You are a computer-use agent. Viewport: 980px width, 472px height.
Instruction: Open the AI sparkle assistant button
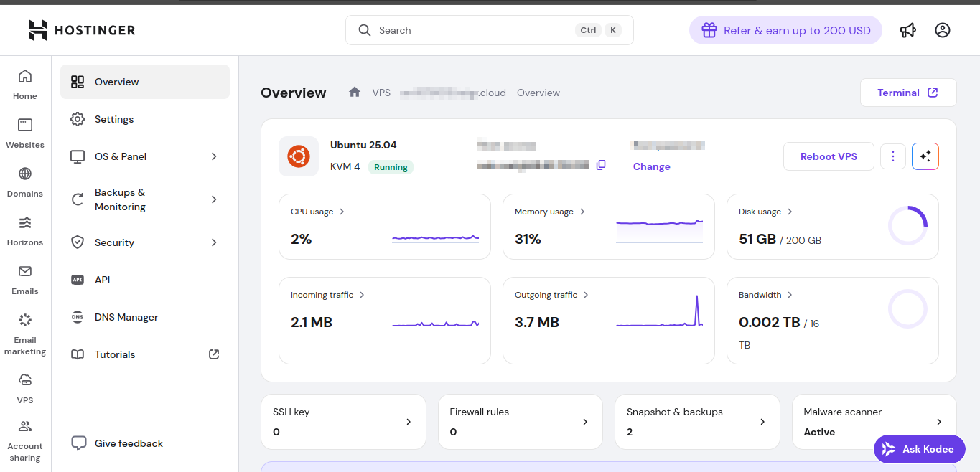click(925, 156)
